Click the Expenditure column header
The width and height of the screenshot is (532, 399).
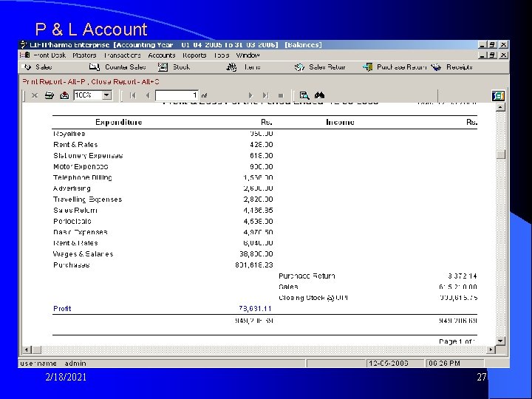click(119, 122)
